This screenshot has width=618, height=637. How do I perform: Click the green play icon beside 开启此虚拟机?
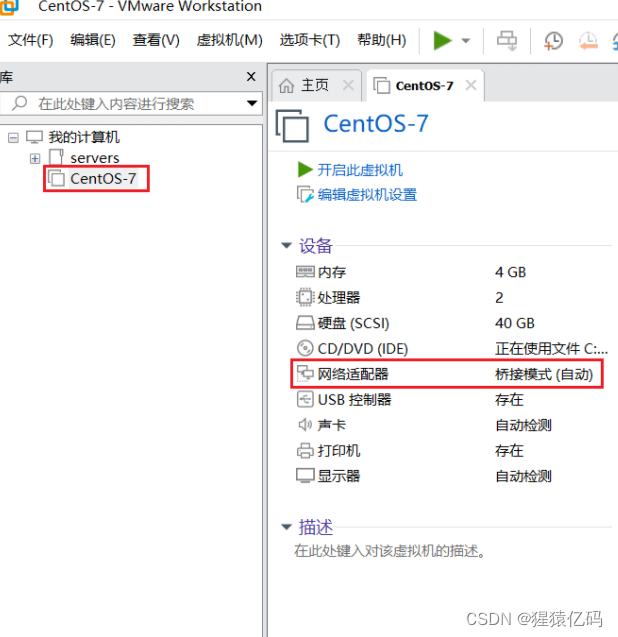pos(305,170)
